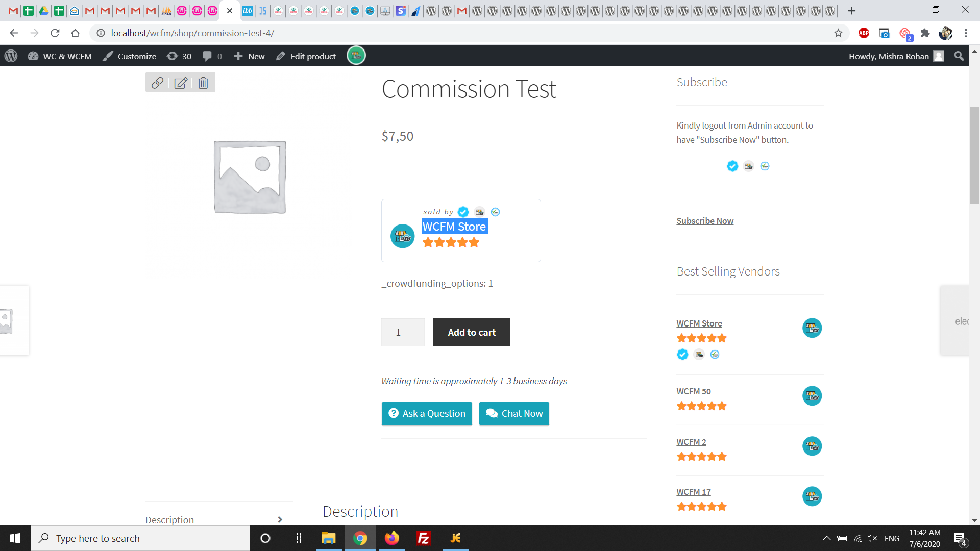Image resolution: width=980 pixels, height=551 pixels.
Task: Click the product placeholder image
Action: tap(250, 177)
